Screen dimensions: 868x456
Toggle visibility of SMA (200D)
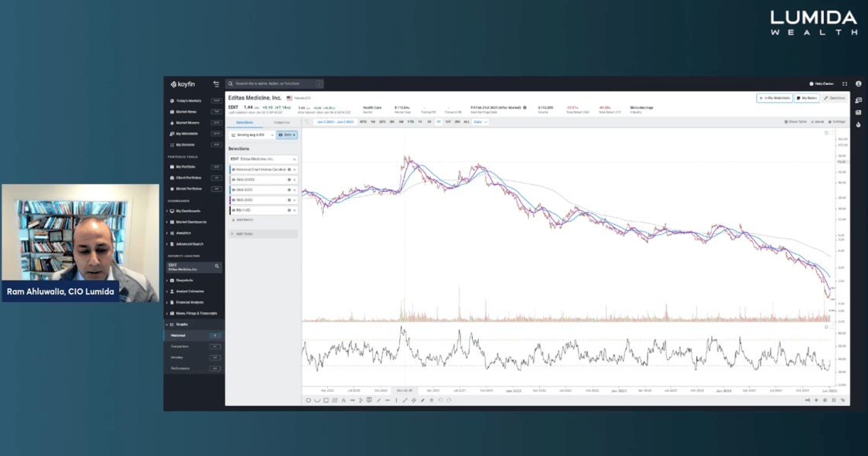(234, 179)
